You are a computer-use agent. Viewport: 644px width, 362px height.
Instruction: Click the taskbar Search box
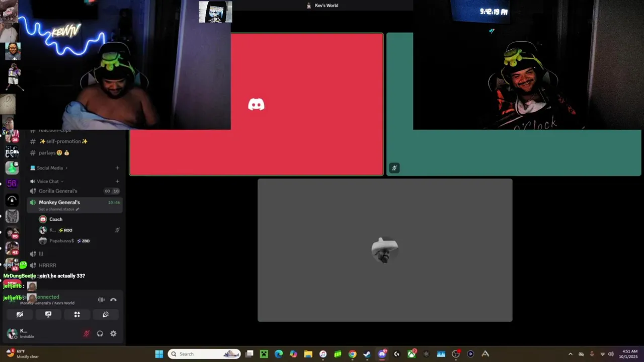(x=204, y=354)
